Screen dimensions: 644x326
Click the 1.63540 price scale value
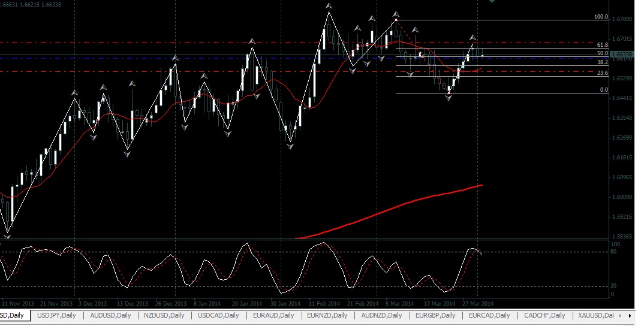[622, 118]
